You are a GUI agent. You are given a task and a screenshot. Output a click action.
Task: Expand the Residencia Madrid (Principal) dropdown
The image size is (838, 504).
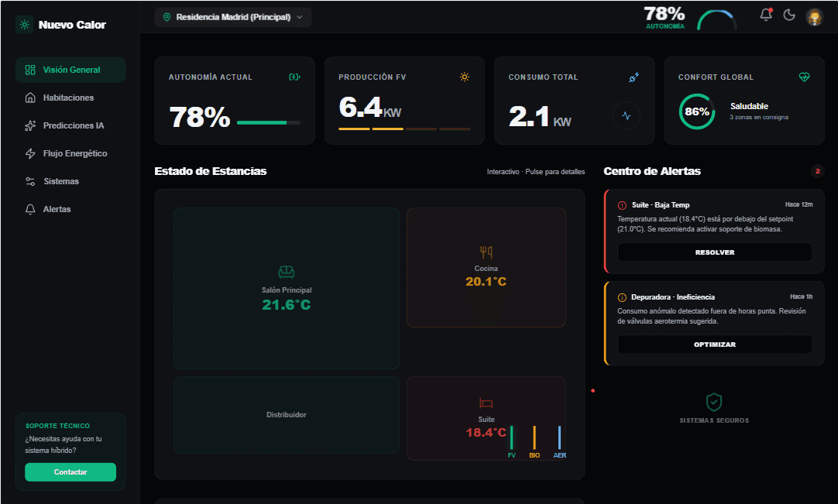tap(233, 17)
